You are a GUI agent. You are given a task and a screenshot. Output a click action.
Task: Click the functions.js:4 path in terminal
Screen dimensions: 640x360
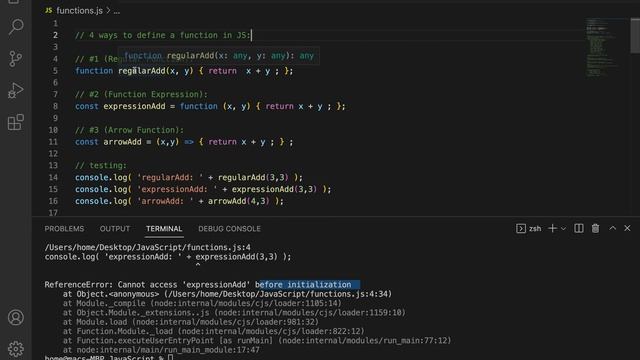147,247
